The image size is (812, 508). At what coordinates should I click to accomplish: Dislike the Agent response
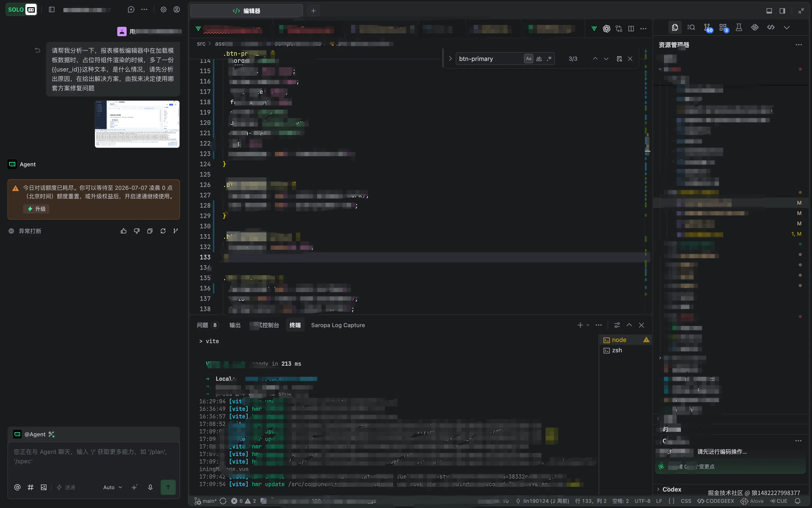coord(137,231)
